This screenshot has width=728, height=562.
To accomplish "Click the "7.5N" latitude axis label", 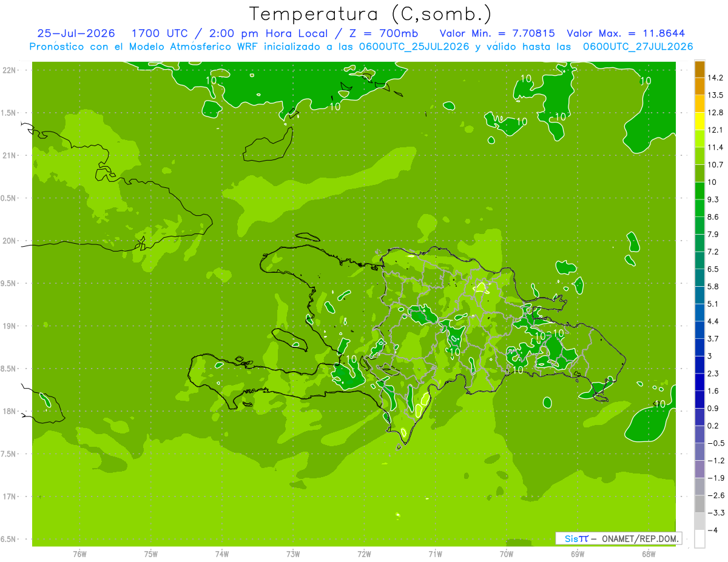I will point(9,454).
